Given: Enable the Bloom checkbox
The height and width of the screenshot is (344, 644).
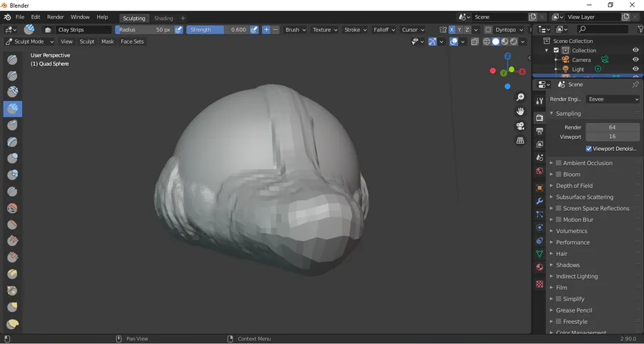Looking at the screenshot, I should tap(559, 175).
